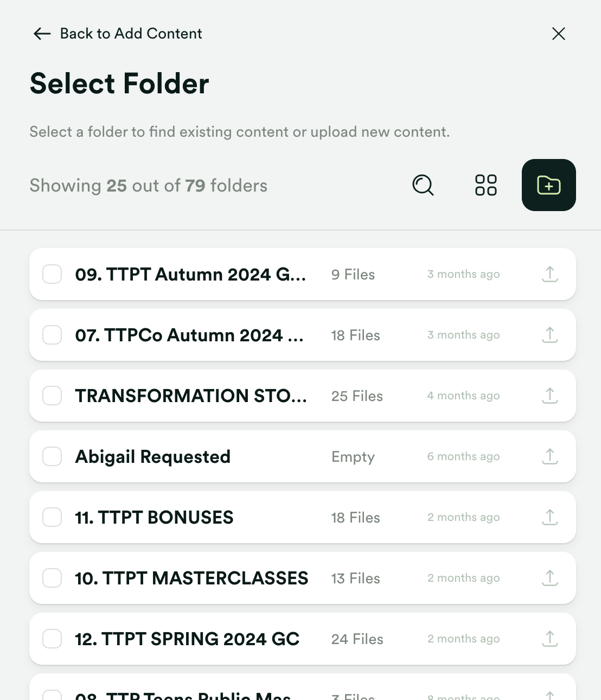Click upload icon for 11. TTPT BONUSES

[549, 517]
